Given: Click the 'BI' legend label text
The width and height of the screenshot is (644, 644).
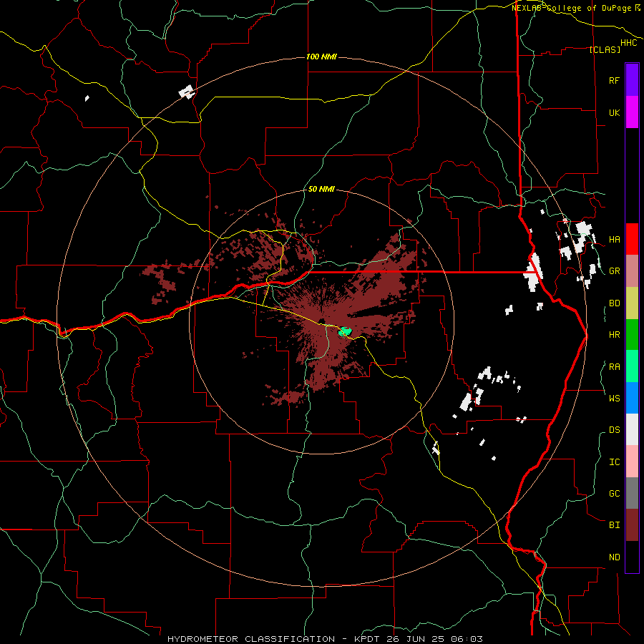Looking at the screenshot, I should (614, 525).
